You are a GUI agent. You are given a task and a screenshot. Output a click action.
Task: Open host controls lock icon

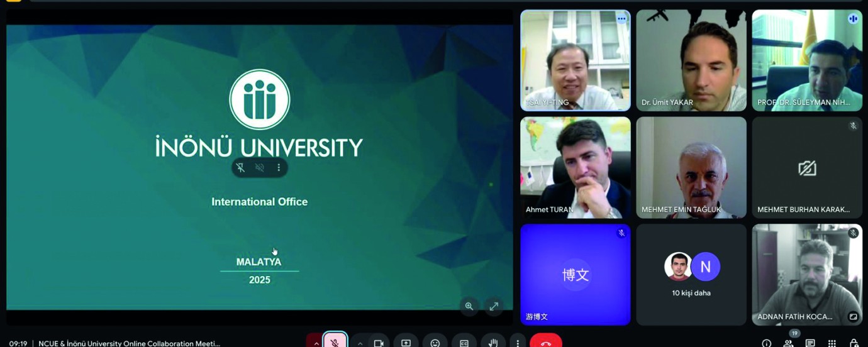pos(854,343)
